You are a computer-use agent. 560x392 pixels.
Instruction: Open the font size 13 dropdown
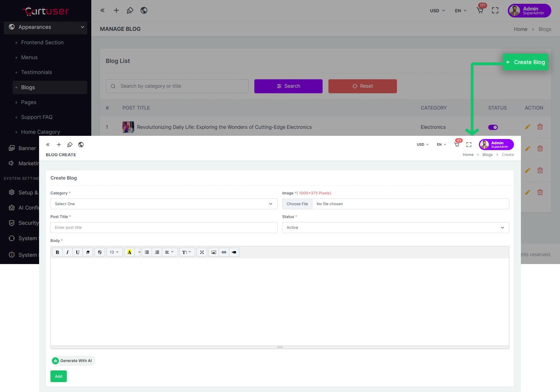(114, 252)
